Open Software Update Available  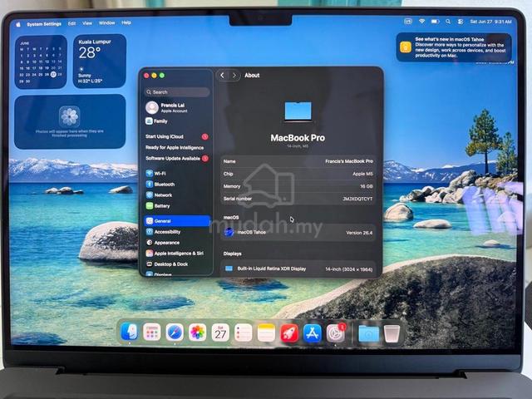tap(177, 159)
